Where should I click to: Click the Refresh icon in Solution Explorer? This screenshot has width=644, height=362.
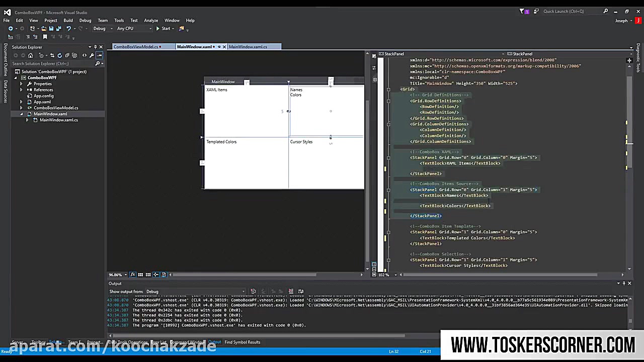tap(59, 55)
